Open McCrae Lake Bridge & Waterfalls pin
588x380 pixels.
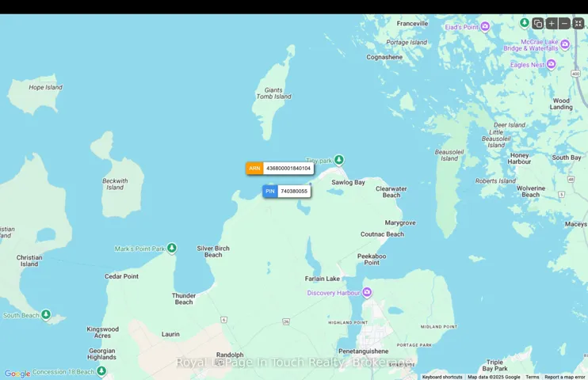[565, 44]
